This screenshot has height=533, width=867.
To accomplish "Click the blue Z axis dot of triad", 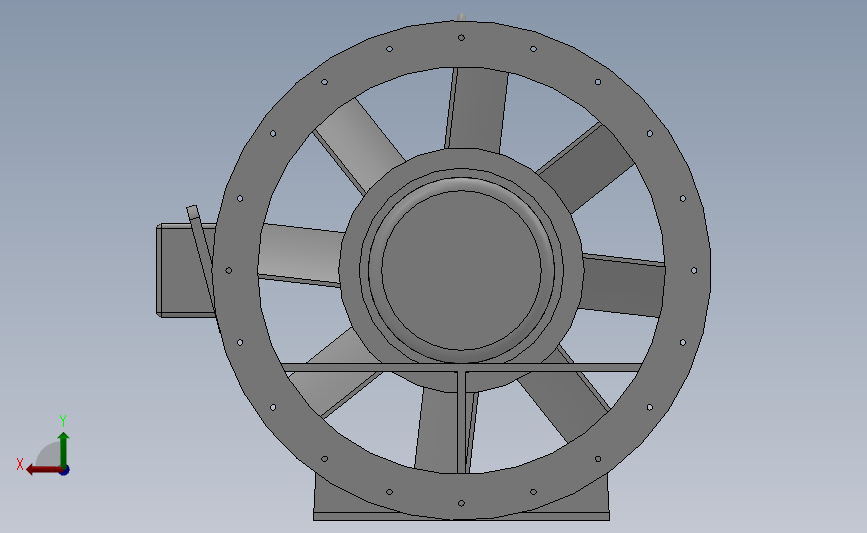I will pyautogui.click(x=65, y=471).
